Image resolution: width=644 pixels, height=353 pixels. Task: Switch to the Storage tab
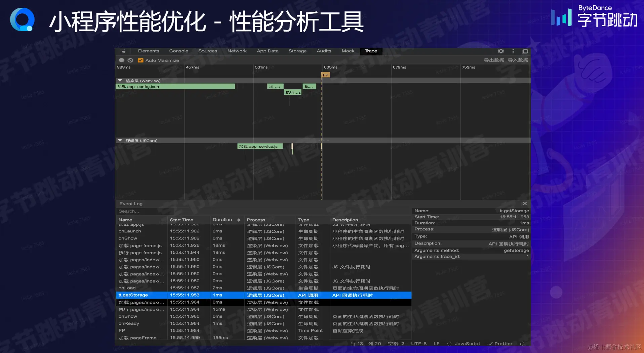(x=297, y=51)
